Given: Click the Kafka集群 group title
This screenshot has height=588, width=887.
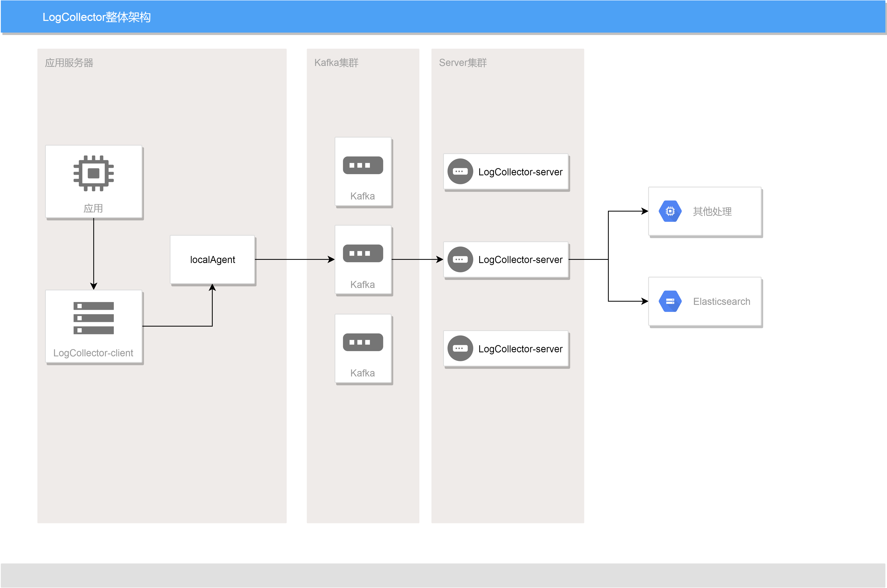Looking at the screenshot, I should click(336, 63).
